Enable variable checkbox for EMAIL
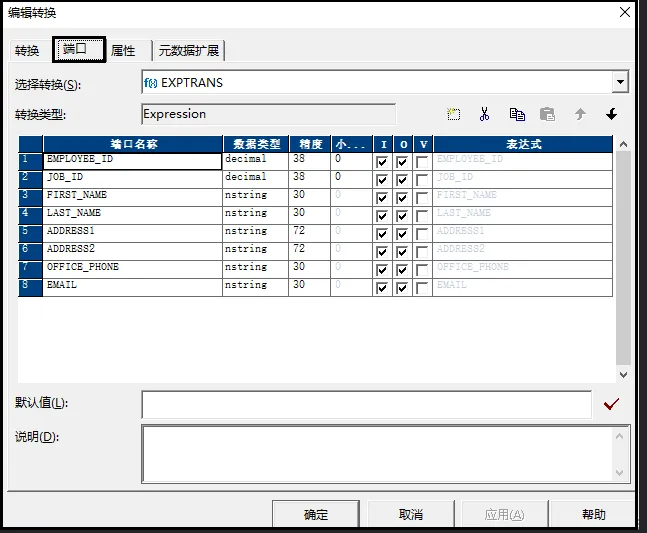Viewport: 647px width, 533px height. tap(422, 288)
